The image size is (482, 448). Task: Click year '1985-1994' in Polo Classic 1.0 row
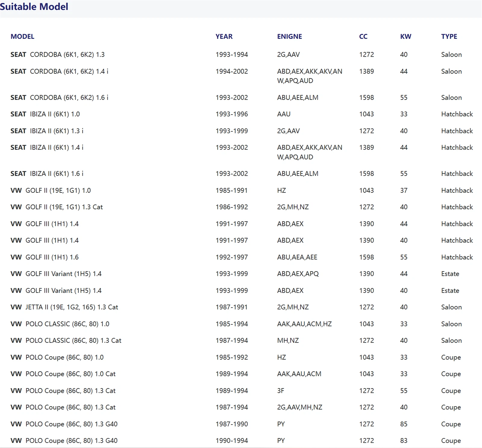pos(232,324)
